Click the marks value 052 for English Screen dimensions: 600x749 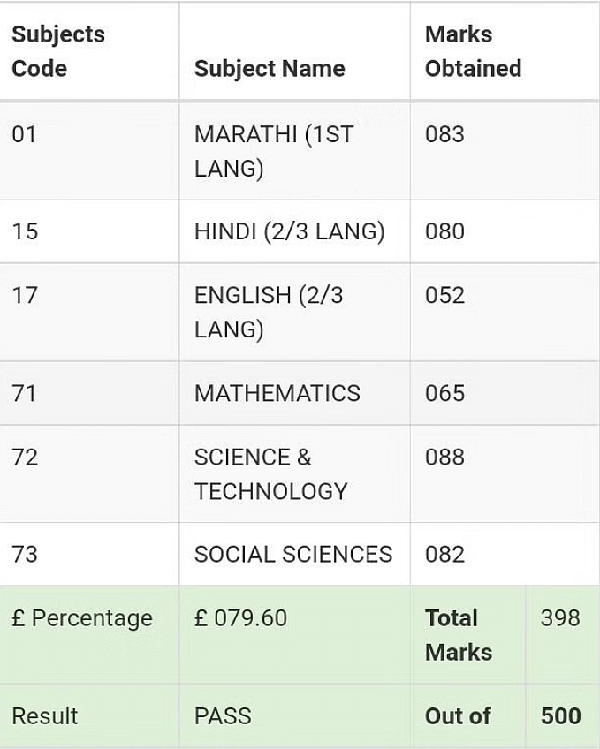445,295
